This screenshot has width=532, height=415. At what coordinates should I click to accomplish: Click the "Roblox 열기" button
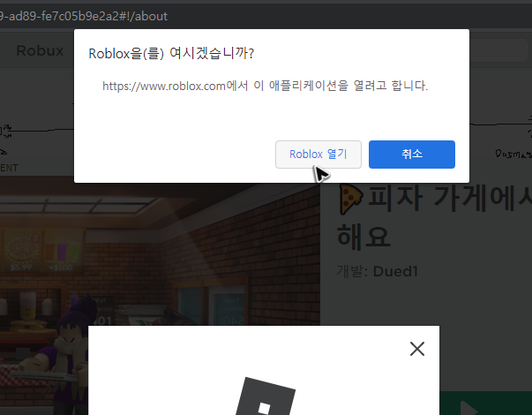318,155
